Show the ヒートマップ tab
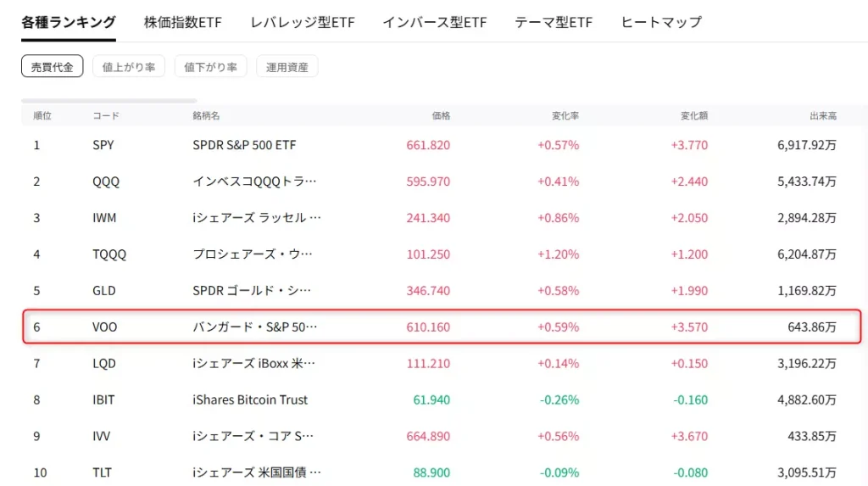The image size is (868, 486). 661,22
